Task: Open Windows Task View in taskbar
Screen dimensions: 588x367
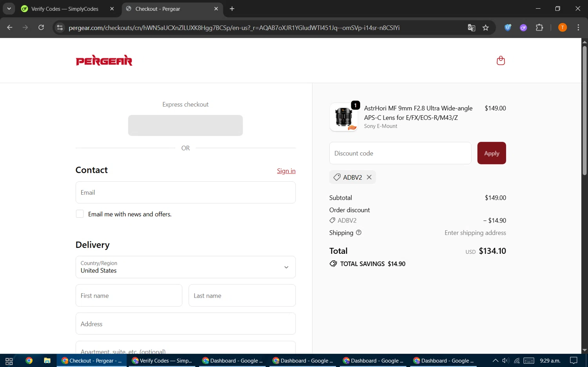Action: tap(9, 361)
